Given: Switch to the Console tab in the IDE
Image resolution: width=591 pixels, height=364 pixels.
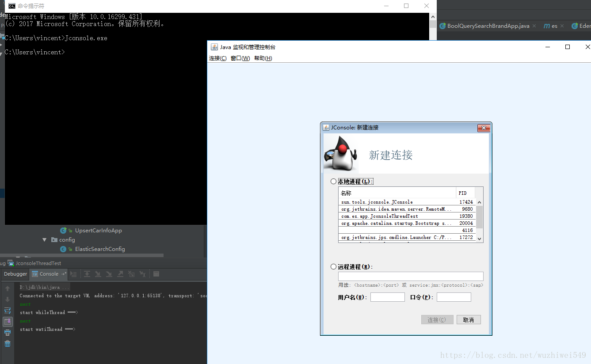Looking at the screenshot, I should coord(49,274).
